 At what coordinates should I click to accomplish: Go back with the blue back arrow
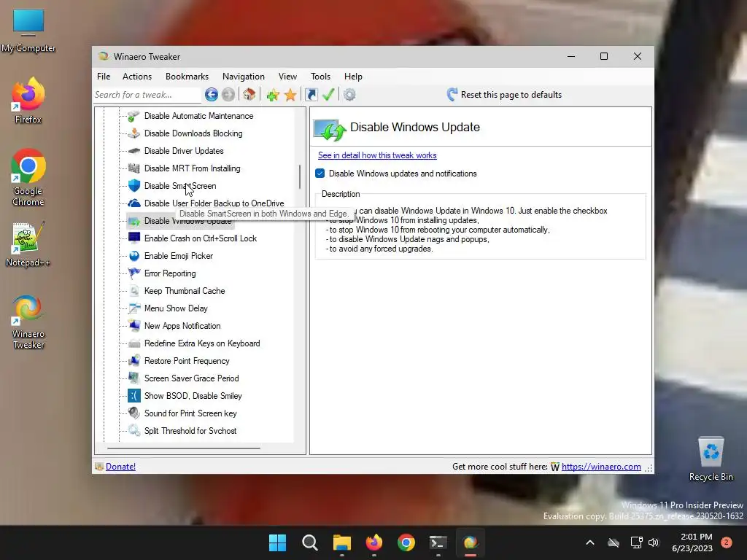[211, 94]
